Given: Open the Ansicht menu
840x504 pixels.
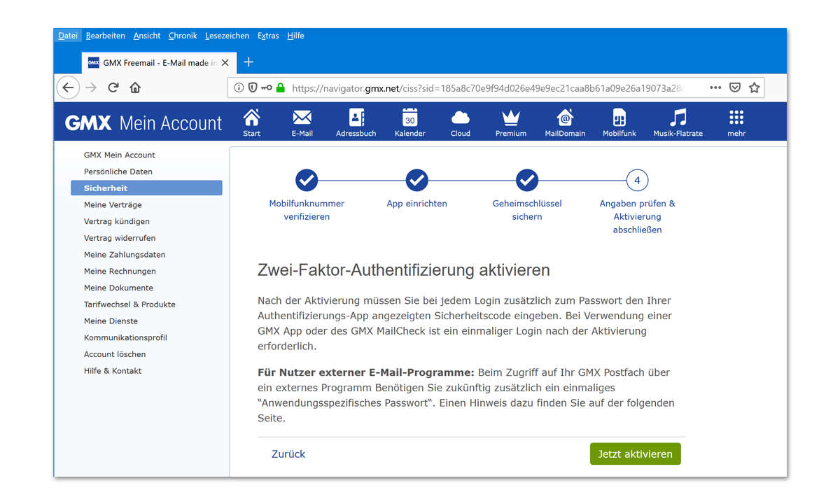Looking at the screenshot, I should click(x=147, y=36).
